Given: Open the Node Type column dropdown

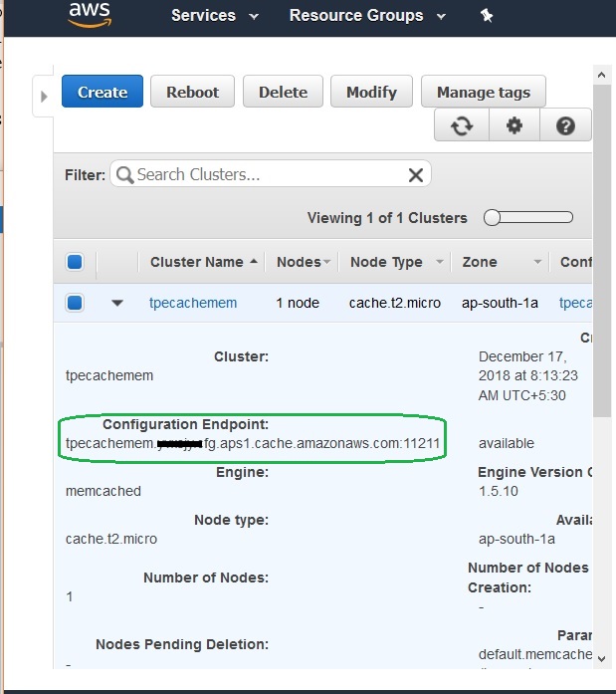Looking at the screenshot, I should click(440, 263).
